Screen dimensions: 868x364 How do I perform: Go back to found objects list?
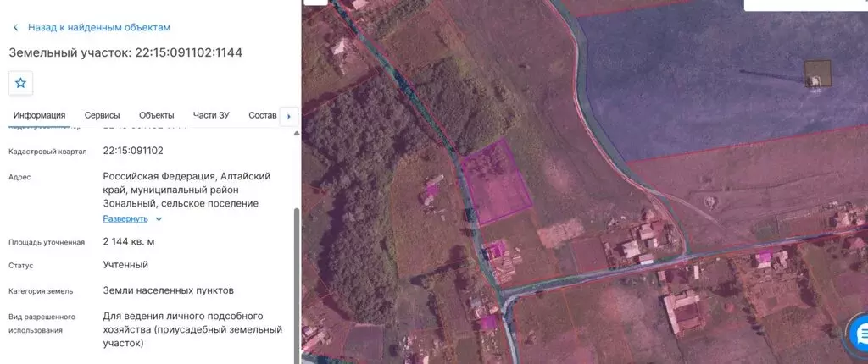click(x=99, y=27)
